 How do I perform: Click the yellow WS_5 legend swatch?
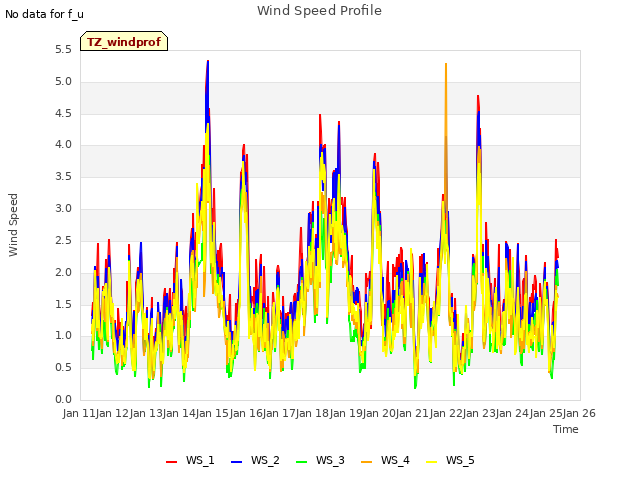point(431,462)
